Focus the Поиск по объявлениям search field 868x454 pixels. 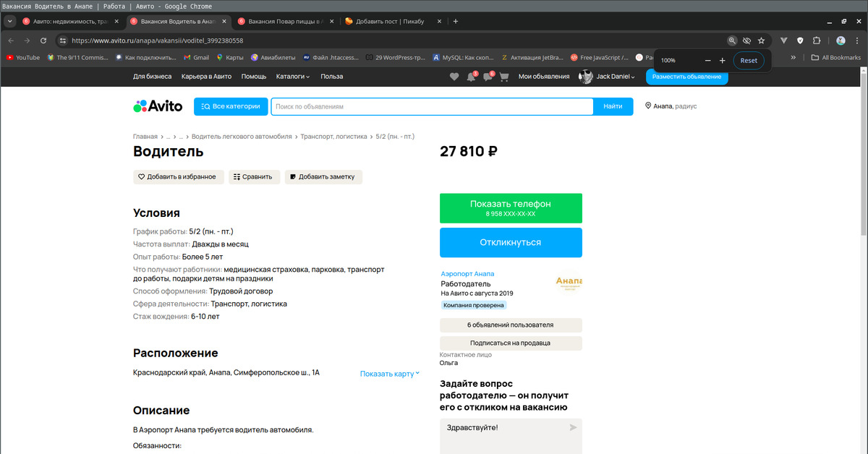tap(433, 106)
